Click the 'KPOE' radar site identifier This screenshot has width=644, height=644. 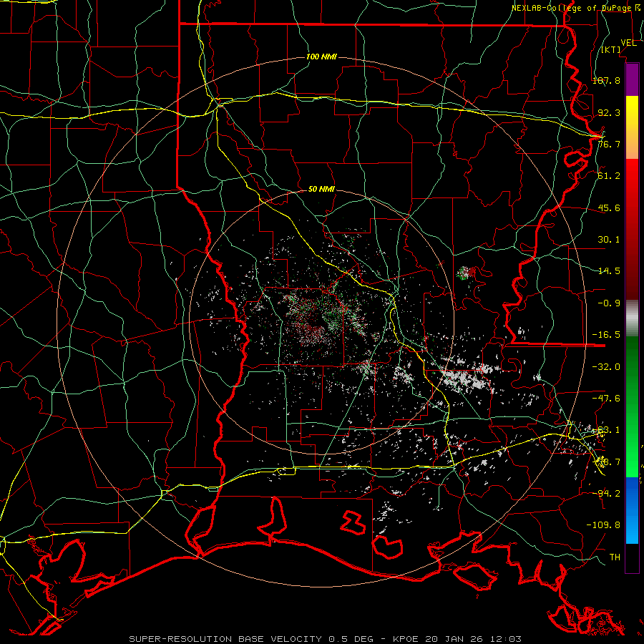point(406,639)
